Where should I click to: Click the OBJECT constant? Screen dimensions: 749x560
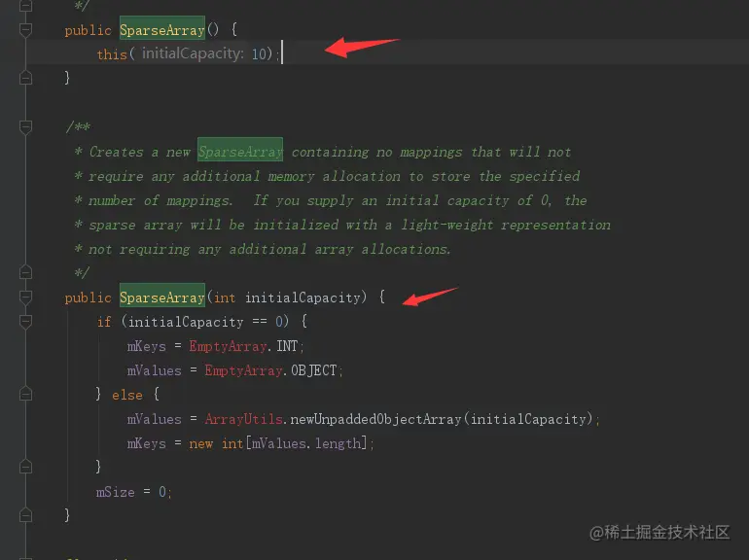click(x=314, y=370)
